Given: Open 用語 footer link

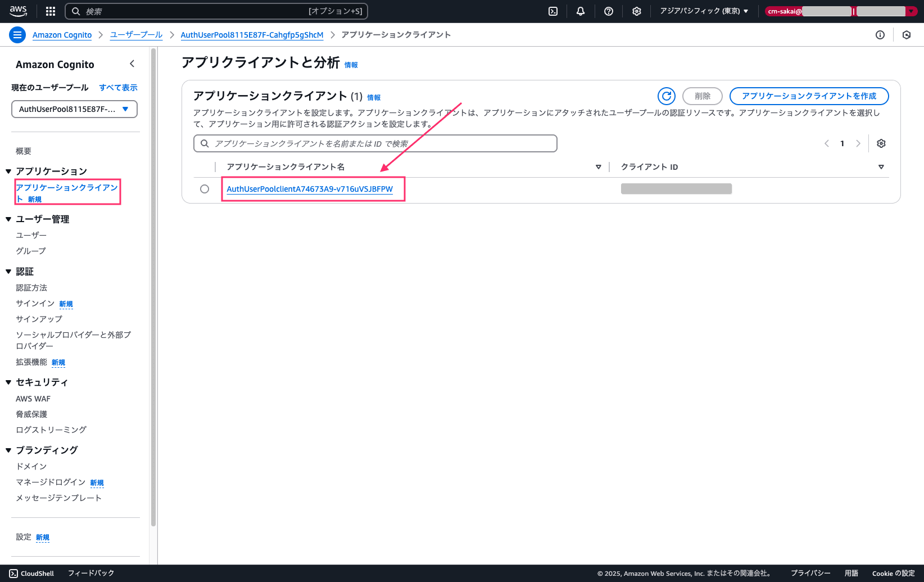Looking at the screenshot, I should click(851, 574).
